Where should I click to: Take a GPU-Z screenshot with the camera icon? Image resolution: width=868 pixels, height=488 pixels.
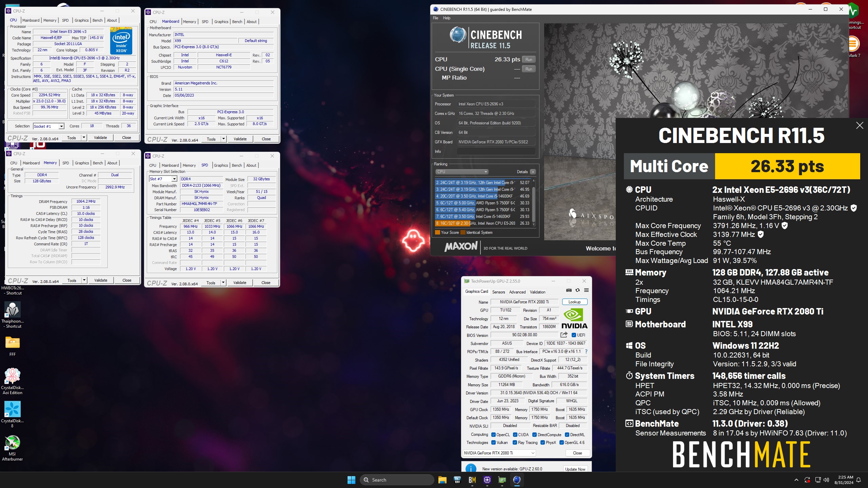(569, 290)
